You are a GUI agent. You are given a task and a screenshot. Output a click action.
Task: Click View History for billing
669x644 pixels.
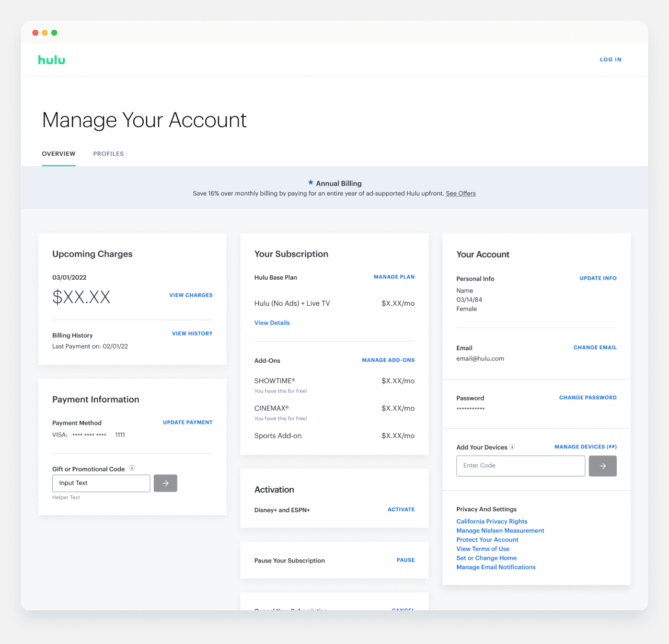point(192,333)
